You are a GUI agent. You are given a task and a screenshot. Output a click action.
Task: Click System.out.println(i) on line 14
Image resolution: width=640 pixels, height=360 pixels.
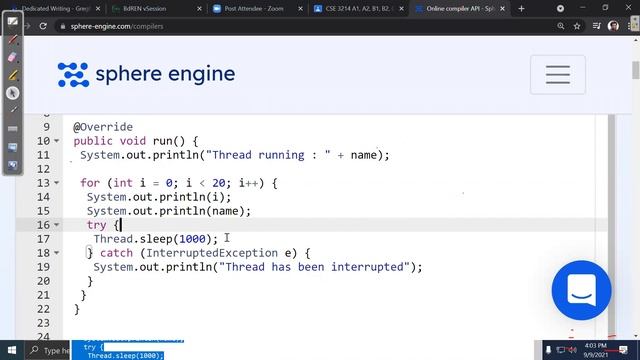[159, 197]
